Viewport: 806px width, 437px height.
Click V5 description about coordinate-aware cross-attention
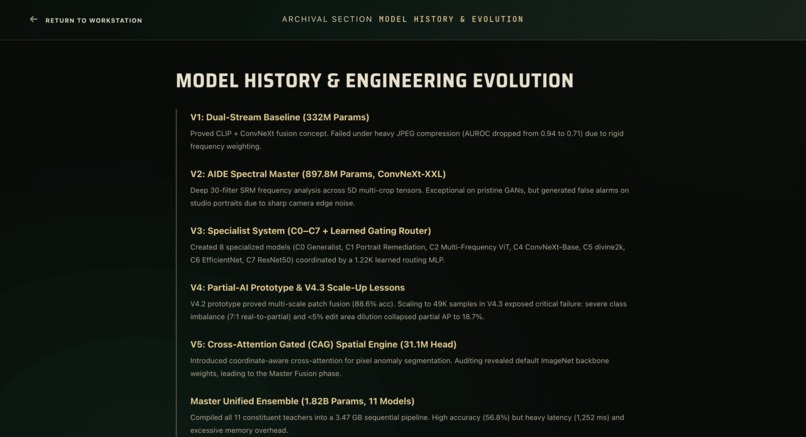click(x=399, y=367)
